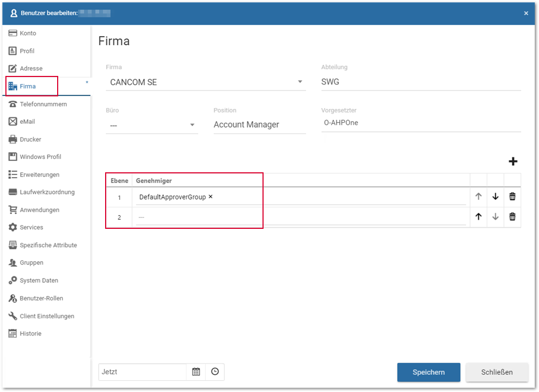Screen dimensions: 539x392
Task: Move level 2 approver down
Action: point(495,216)
